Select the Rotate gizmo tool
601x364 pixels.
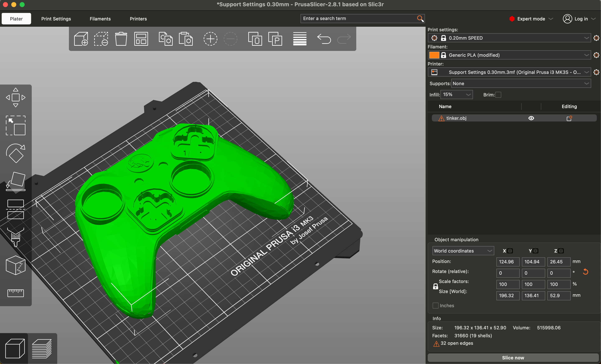click(16, 153)
